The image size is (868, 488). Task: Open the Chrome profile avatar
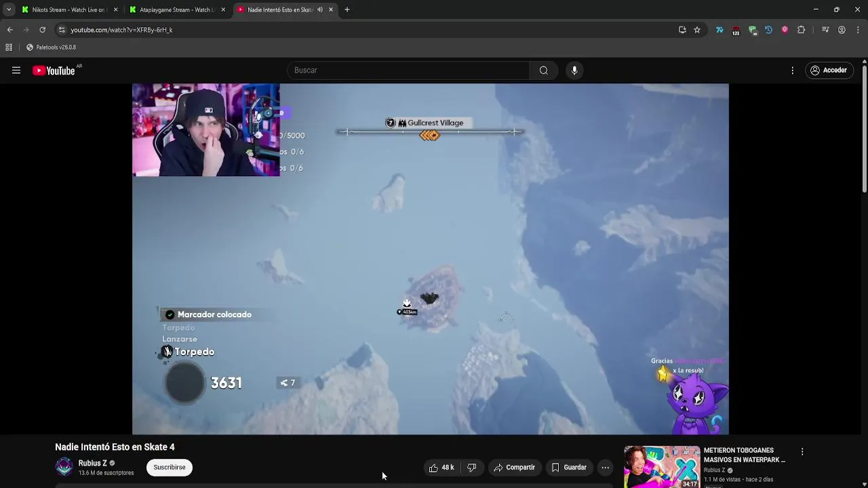click(x=842, y=30)
